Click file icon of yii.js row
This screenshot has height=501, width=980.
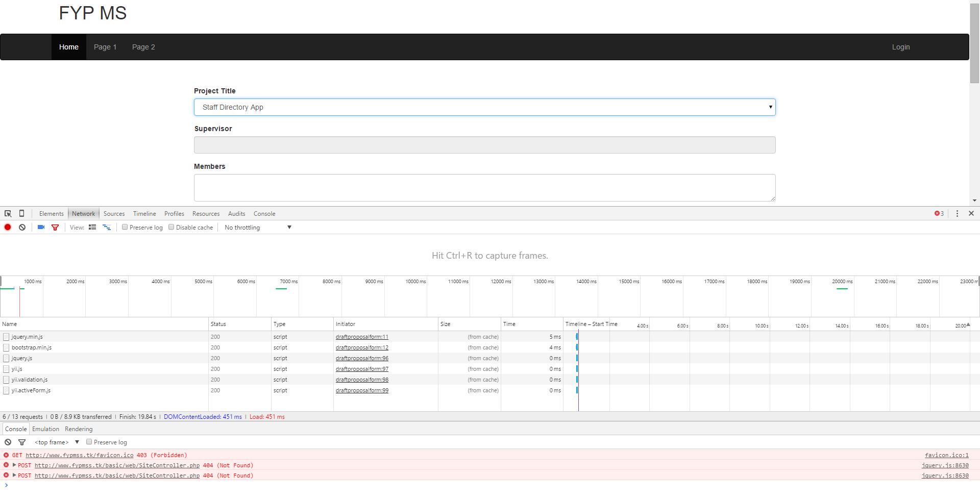point(6,369)
